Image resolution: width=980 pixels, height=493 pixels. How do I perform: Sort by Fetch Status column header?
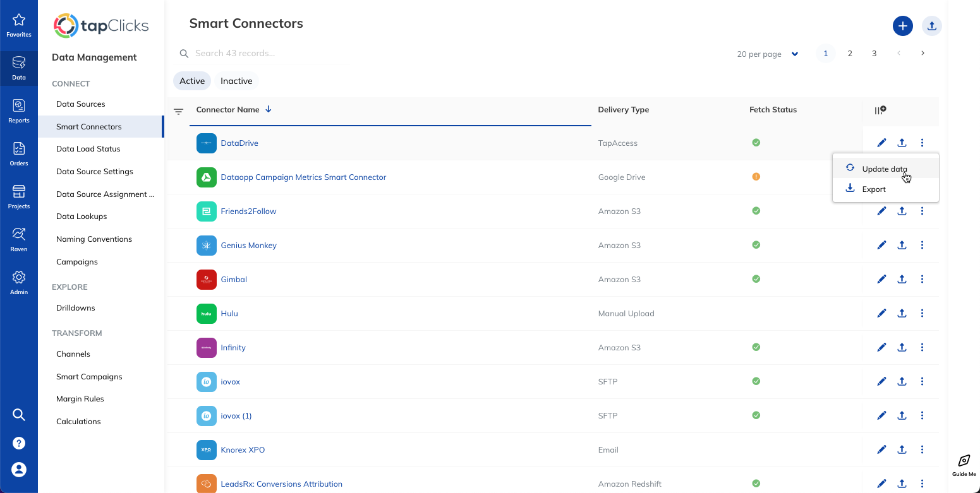(773, 110)
